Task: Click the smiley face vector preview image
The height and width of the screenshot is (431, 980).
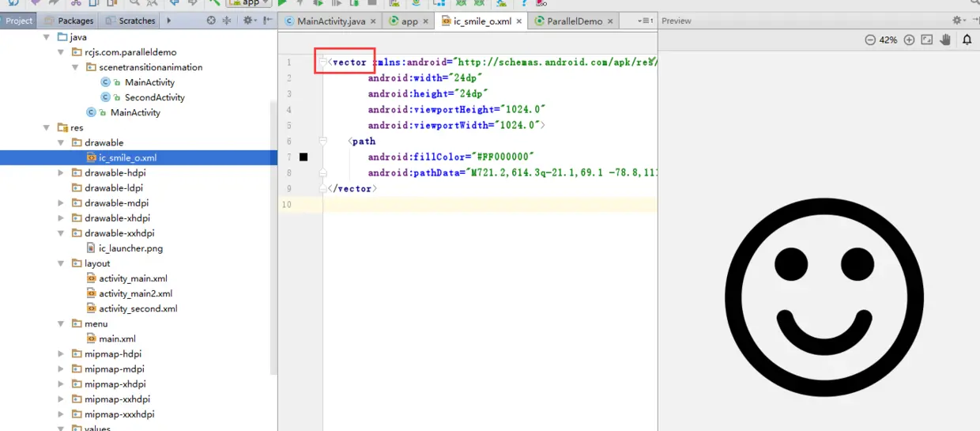Action: pyautogui.click(x=824, y=297)
